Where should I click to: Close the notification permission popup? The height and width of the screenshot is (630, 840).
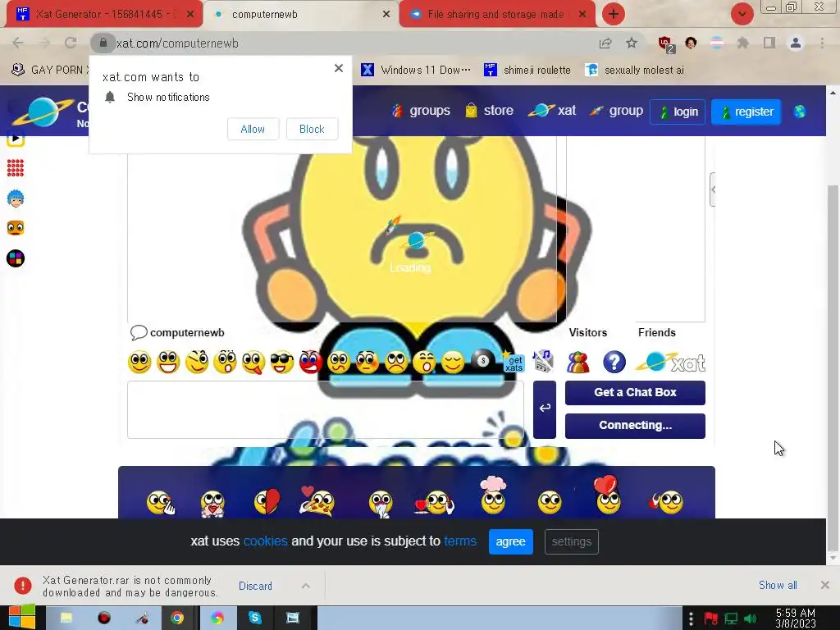point(339,68)
